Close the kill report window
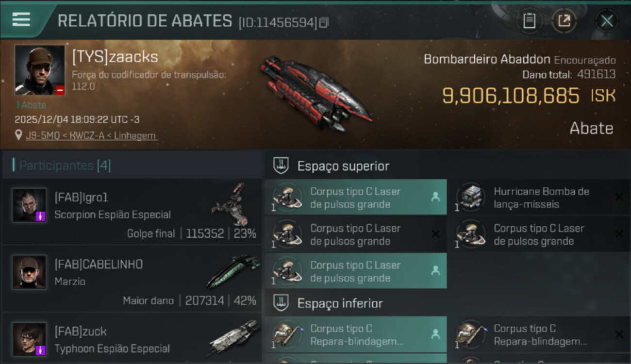 tap(607, 21)
